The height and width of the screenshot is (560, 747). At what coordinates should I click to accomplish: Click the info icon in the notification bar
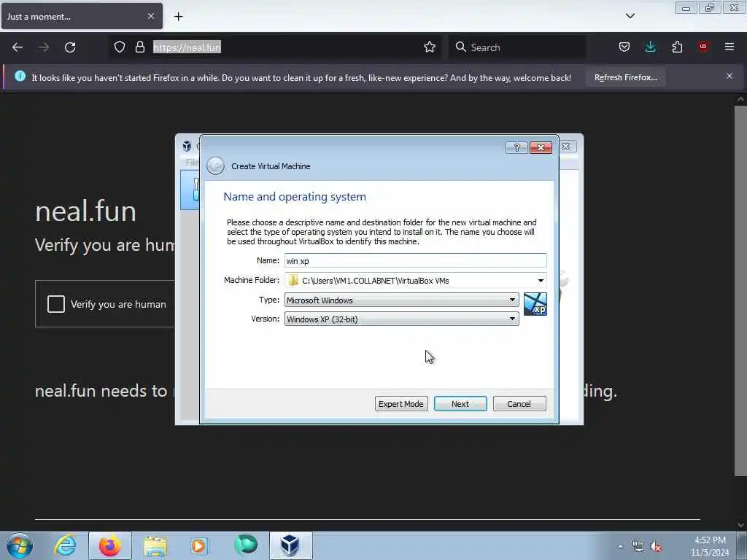click(x=20, y=76)
